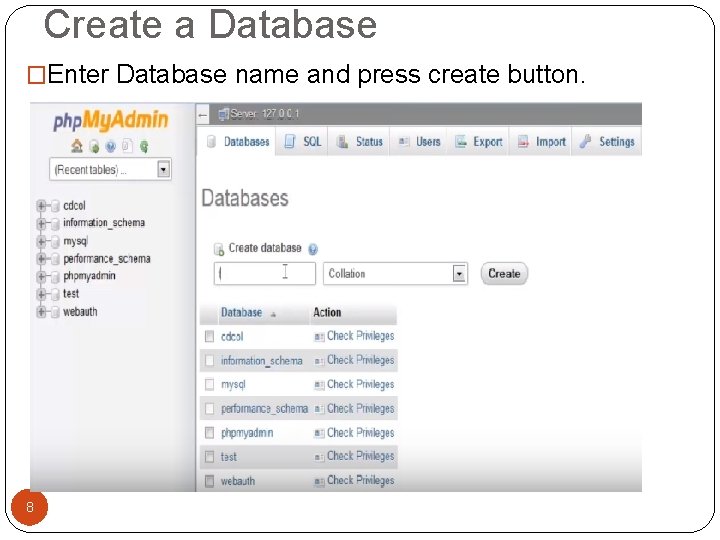Click the Create button
The width and height of the screenshot is (720, 540).
(x=504, y=274)
